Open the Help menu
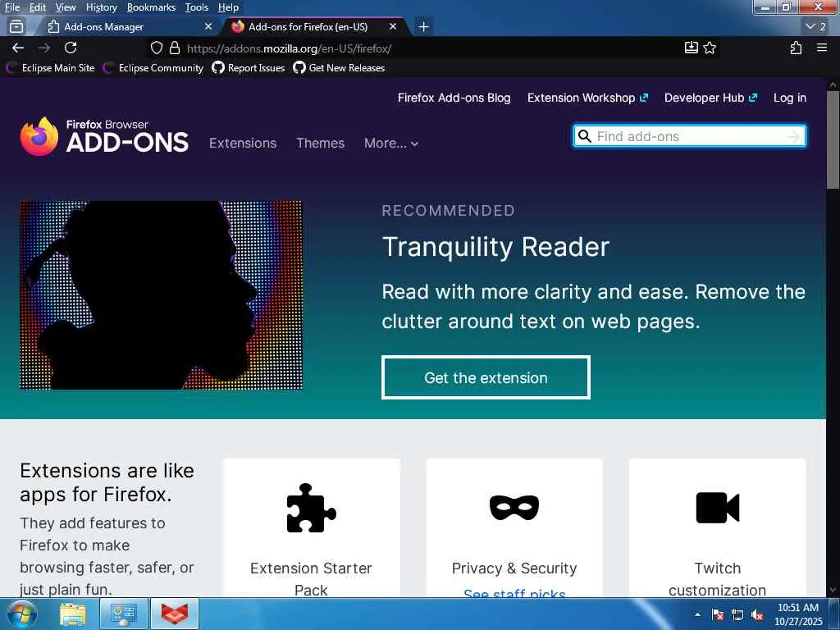840x630 pixels. [x=228, y=7]
